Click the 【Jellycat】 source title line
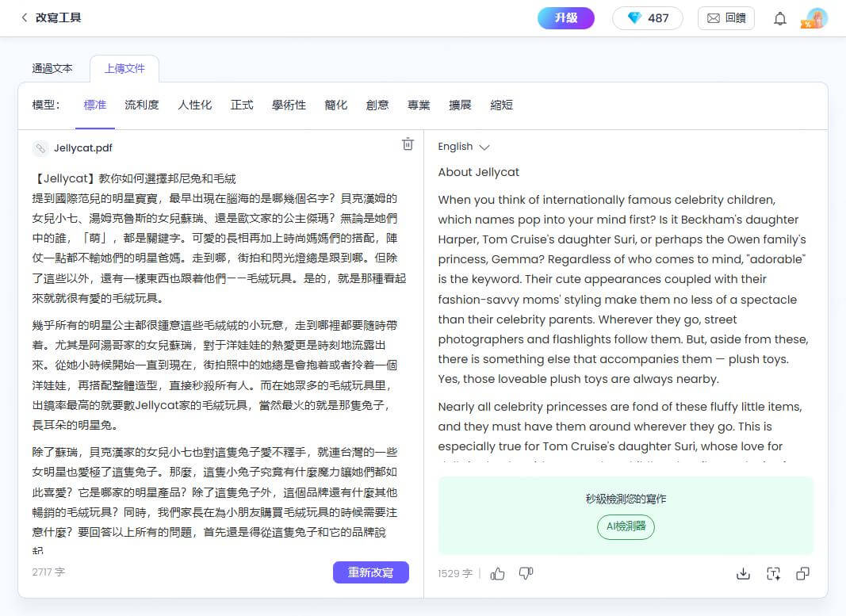This screenshot has width=846, height=616. [134, 178]
